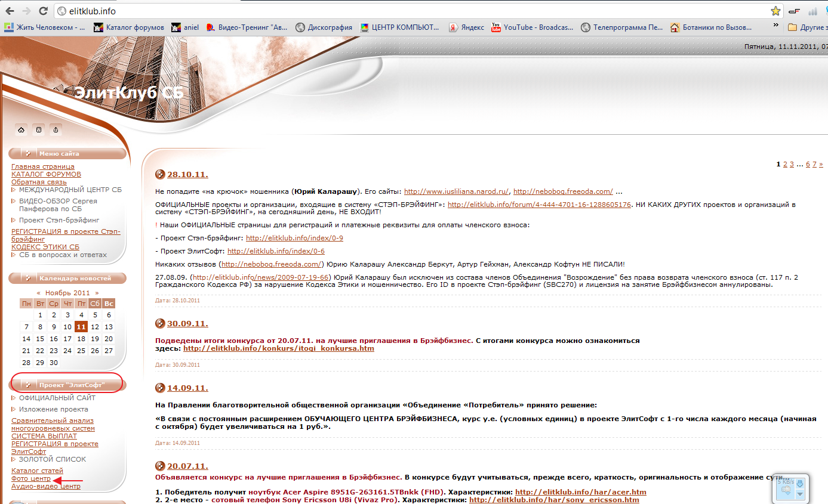This screenshot has width=828, height=504.
Task: Click the browser back arrow
Action: pos(10,11)
